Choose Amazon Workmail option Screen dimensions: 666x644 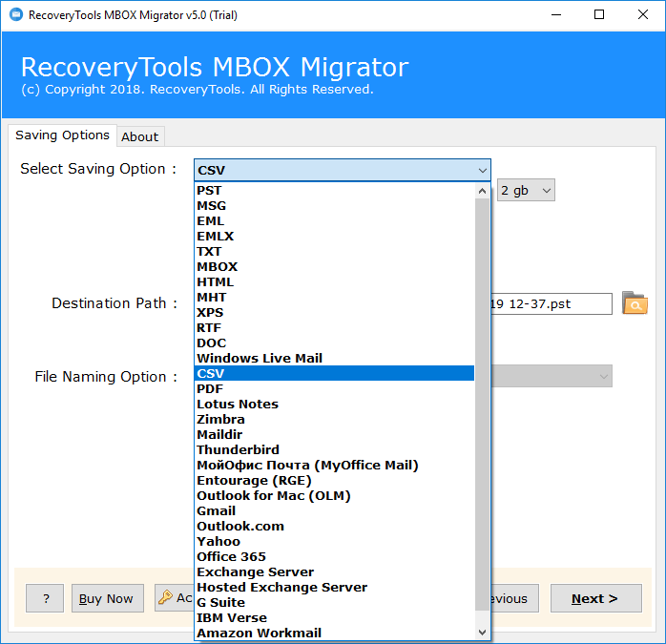click(335, 633)
